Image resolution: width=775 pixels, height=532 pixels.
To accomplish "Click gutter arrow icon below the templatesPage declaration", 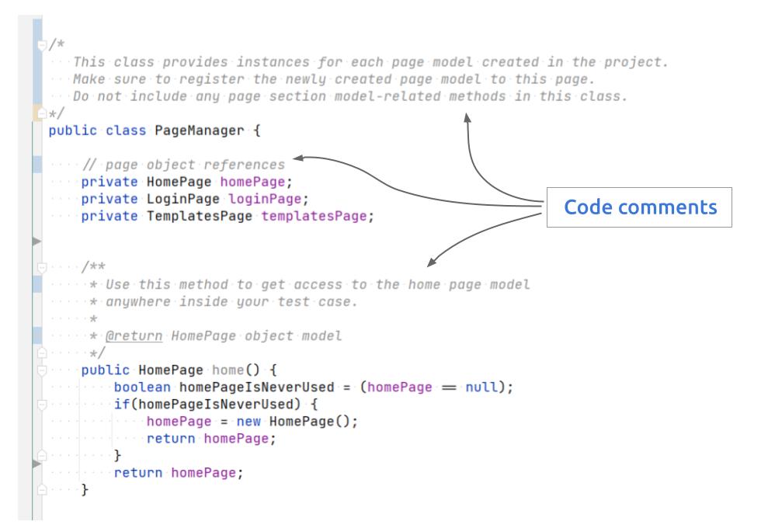I will point(36,242).
